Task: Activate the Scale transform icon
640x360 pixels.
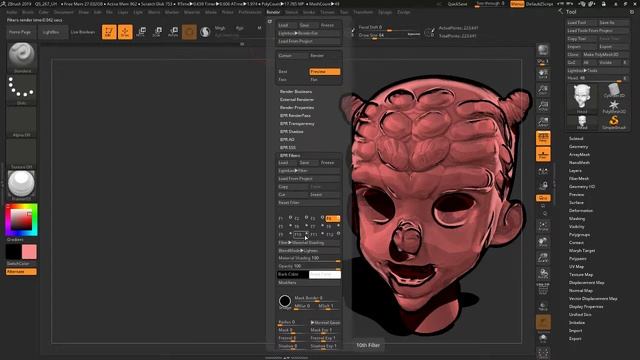Action: (157, 32)
